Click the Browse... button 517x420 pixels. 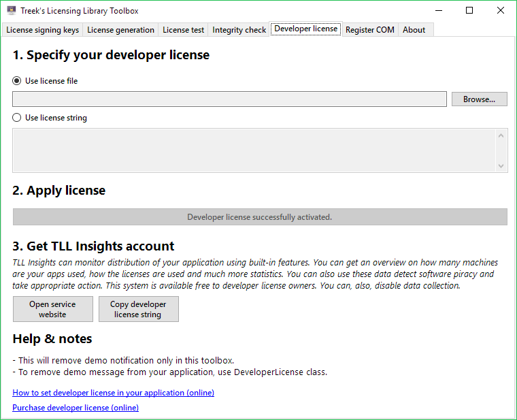479,99
